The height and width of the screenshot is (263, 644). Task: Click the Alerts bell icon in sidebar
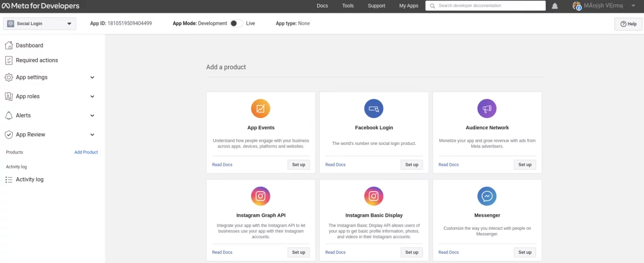(x=9, y=115)
